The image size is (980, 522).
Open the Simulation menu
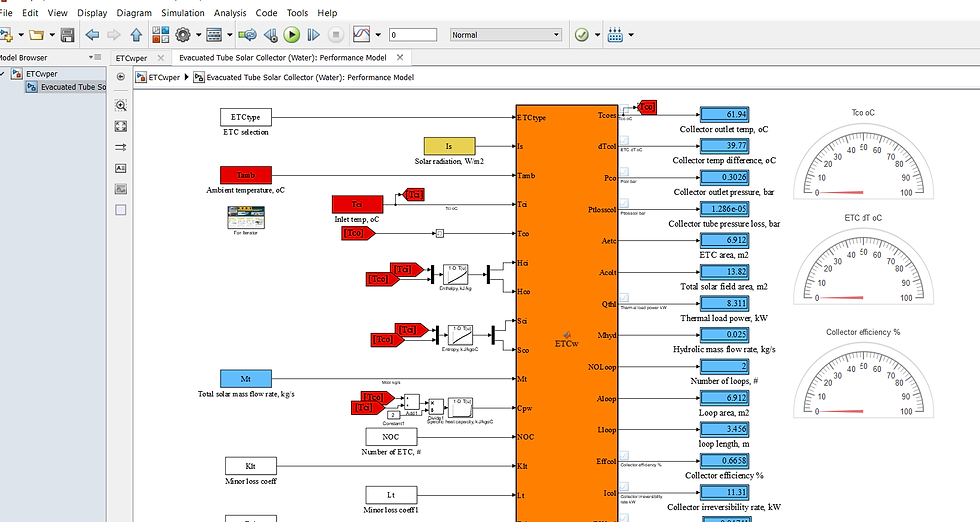pyautogui.click(x=182, y=13)
